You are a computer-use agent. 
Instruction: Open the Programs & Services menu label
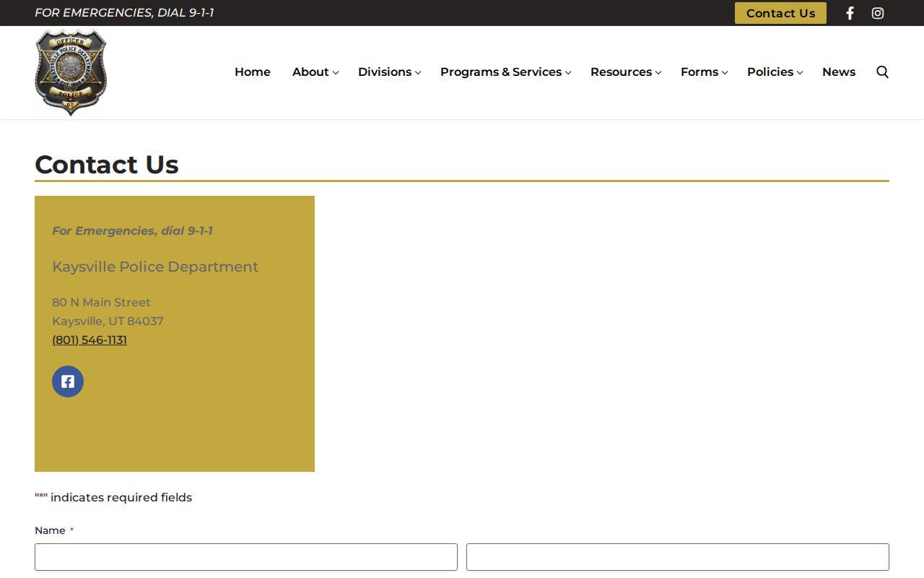pyautogui.click(x=501, y=72)
